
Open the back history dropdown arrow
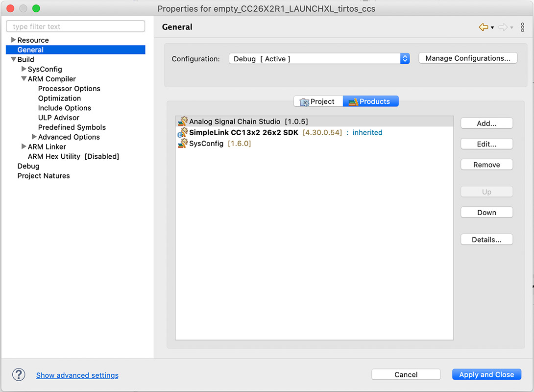[492, 28]
